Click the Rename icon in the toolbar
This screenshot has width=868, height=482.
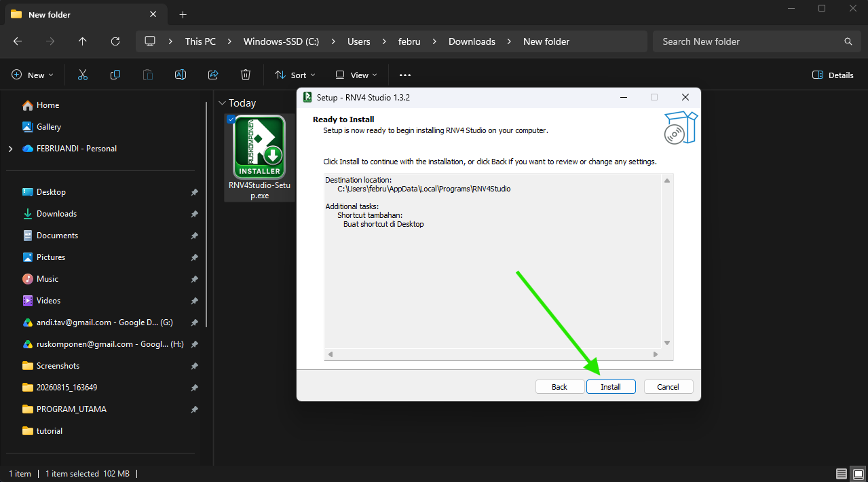181,75
